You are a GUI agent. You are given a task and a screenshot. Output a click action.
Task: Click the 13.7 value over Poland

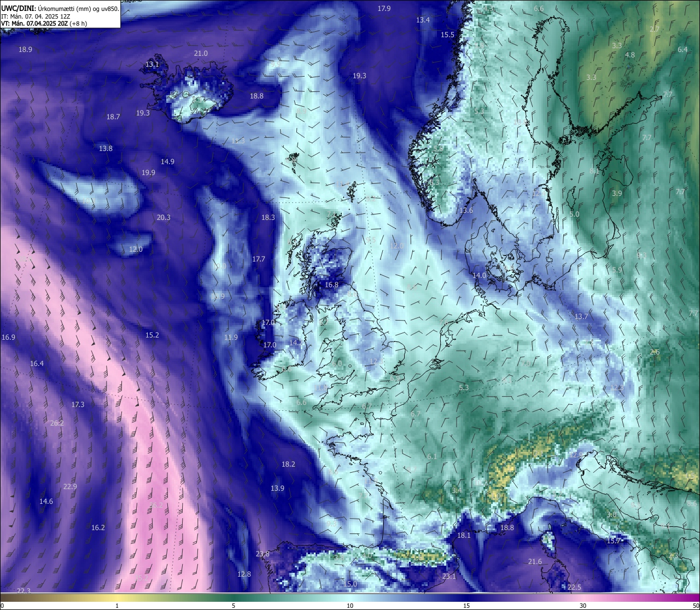click(x=581, y=316)
